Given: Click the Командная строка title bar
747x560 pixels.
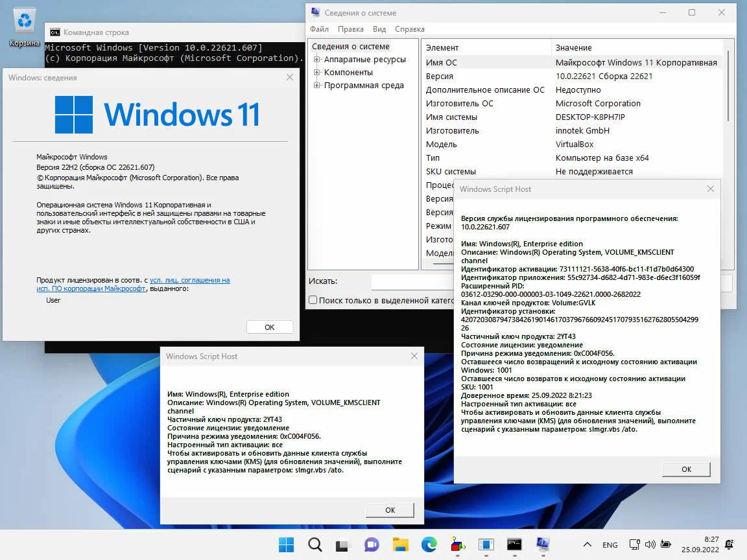Looking at the screenshot, I should [x=175, y=32].
